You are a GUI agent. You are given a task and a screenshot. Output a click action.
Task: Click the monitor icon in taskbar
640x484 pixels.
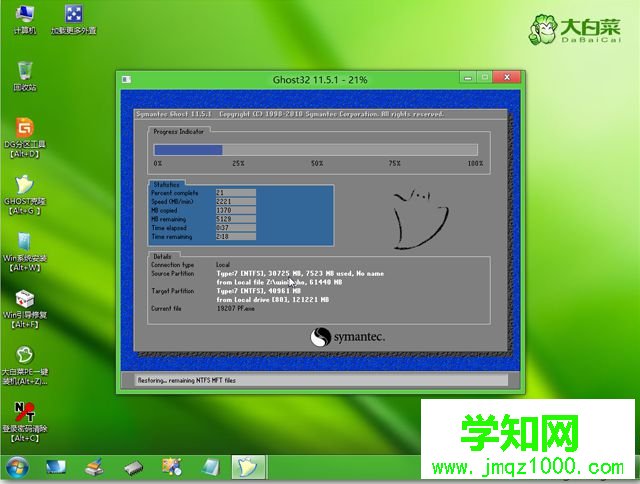[x=56, y=467]
